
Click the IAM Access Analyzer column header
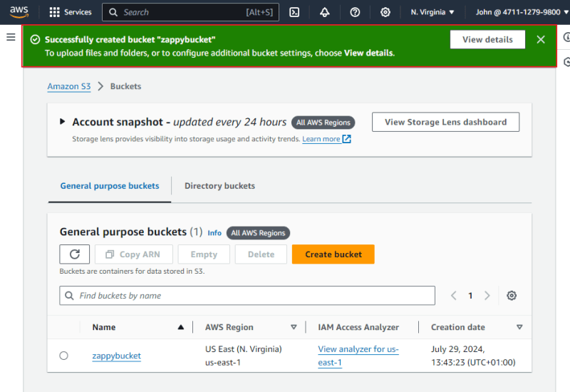(358, 327)
